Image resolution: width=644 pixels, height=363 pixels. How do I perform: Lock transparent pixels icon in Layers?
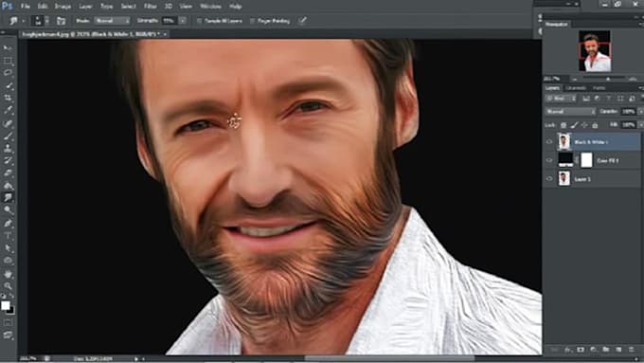point(563,125)
